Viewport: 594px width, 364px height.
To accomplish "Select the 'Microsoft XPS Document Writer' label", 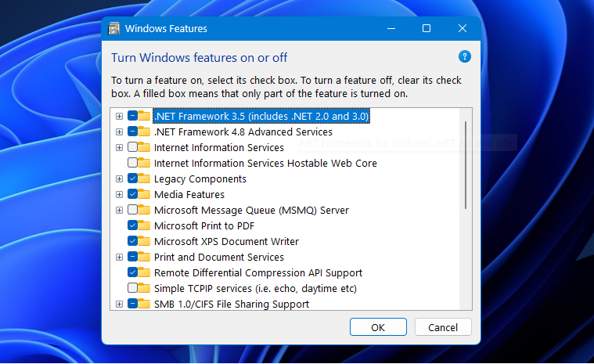I will coord(226,241).
